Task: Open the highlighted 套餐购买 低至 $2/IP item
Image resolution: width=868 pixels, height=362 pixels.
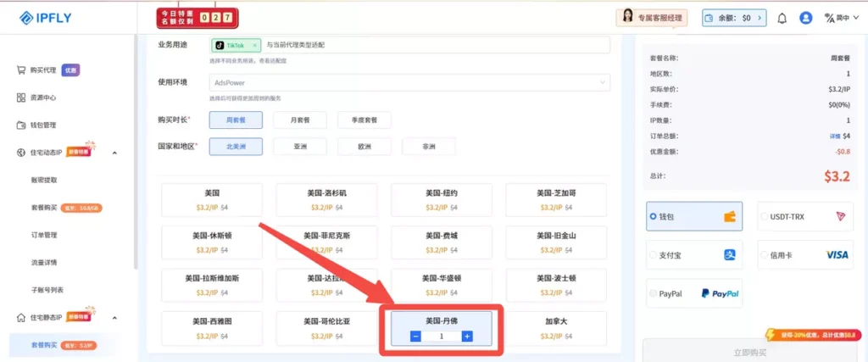Action: point(64,345)
